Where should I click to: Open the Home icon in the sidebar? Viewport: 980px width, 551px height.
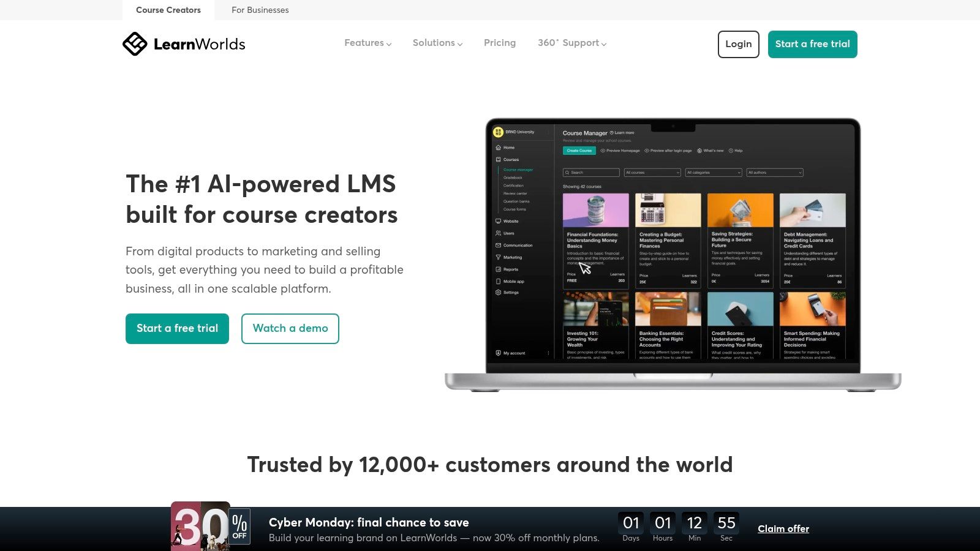(x=498, y=147)
